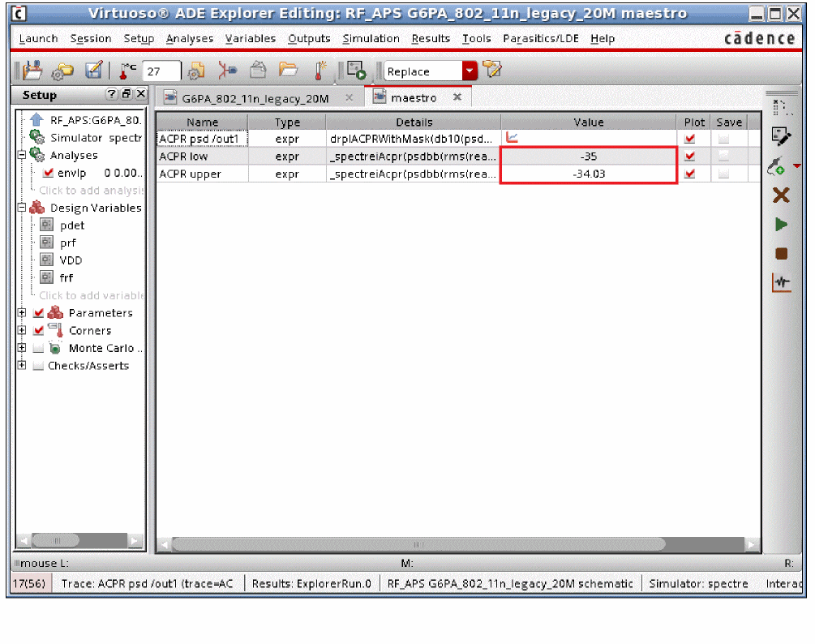Click the Setup panel help question icon
The image size is (815, 644).
click(112, 94)
